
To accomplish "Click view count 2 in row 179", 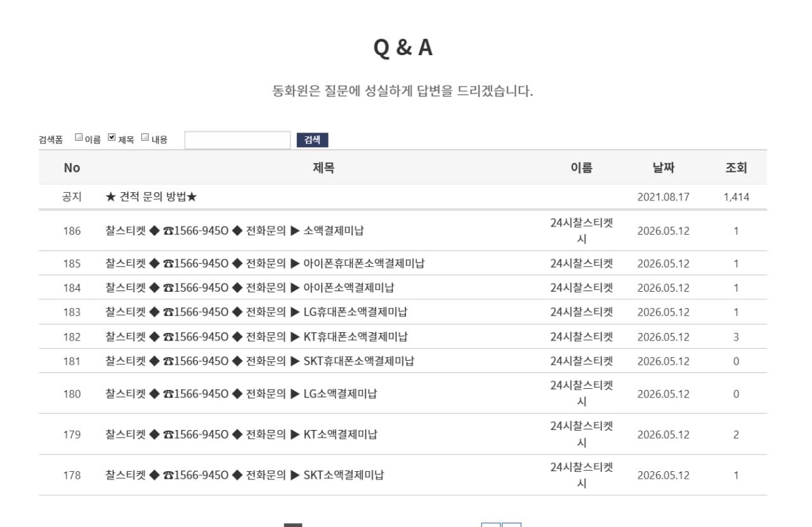I will pos(736,434).
